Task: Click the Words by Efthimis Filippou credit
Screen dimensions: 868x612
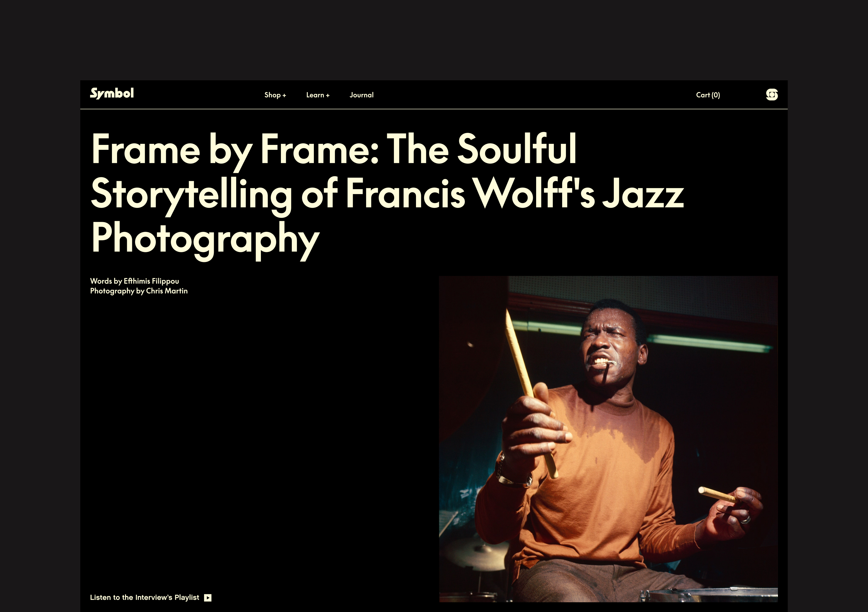Action: click(135, 281)
